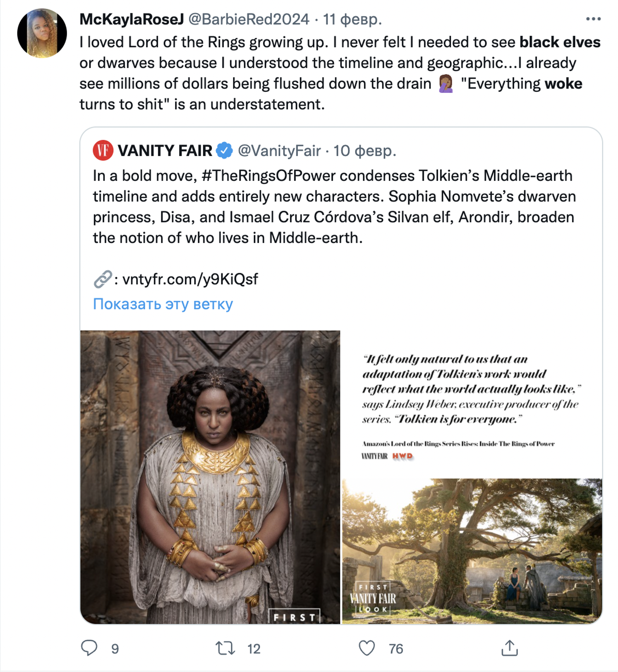Click the '11 февр.' tweet timestamp
This screenshot has width=618, height=672.
[352, 19]
